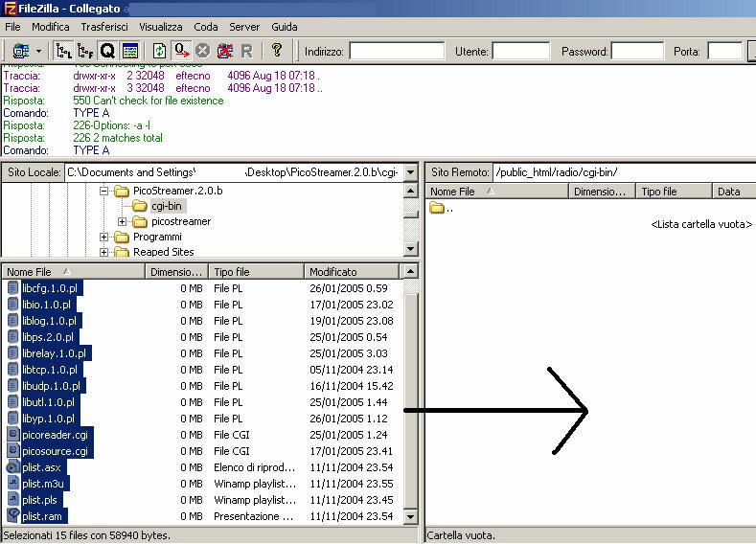756x544 pixels.
Task: Toggle the transfer queue display
Action: [107, 51]
